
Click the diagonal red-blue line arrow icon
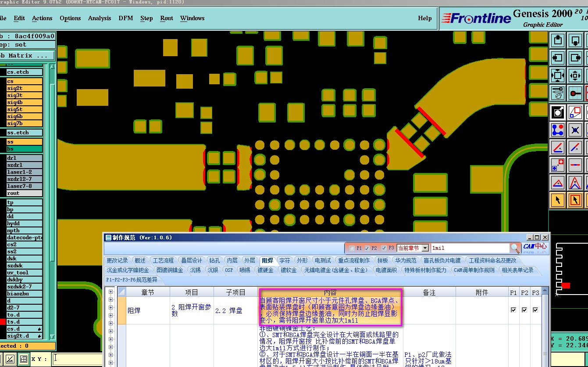(x=575, y=148)
